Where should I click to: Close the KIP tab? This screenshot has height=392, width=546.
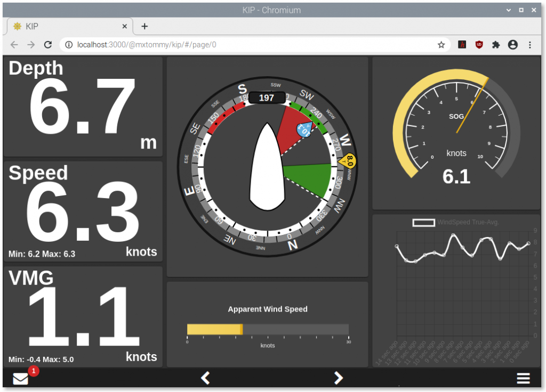pos(125,26)
